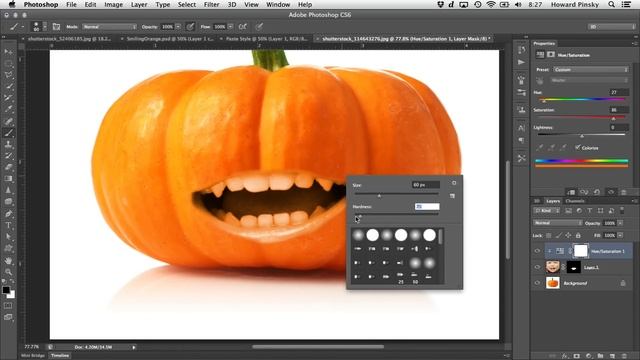Select the Hand tool
Viewport: 640px width, 360px height.
click(x=9, y=260)
